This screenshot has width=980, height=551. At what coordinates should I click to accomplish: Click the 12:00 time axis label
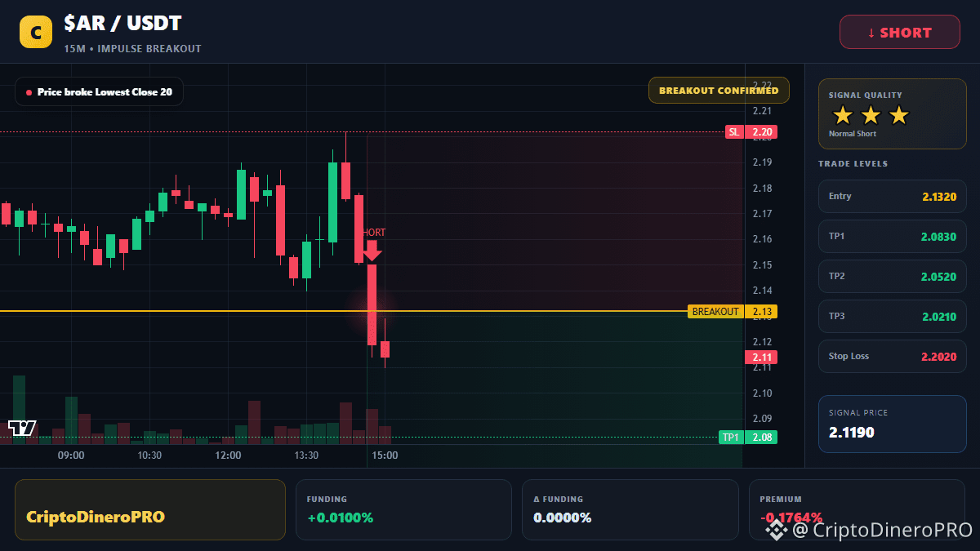coord(228,455)
